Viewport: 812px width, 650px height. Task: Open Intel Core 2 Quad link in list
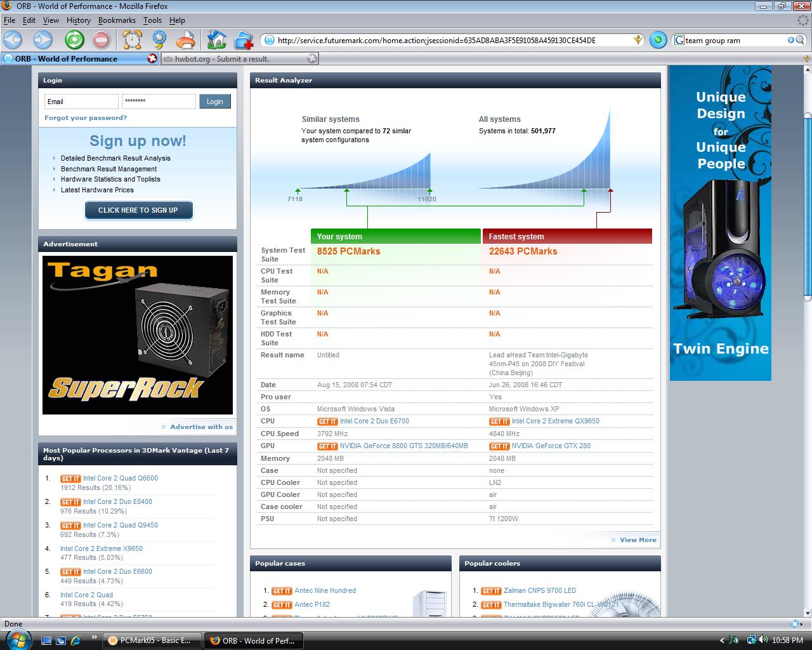[x=86, y=595]
